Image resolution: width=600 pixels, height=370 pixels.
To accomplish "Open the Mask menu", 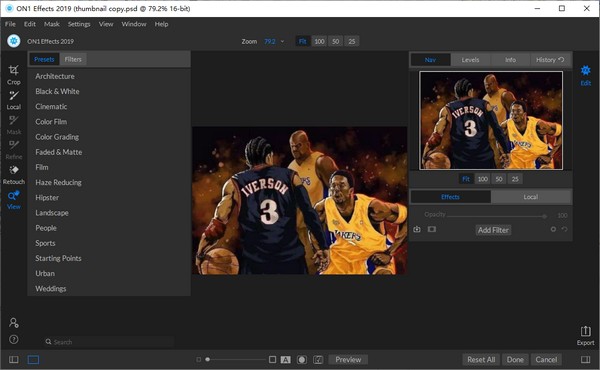I will [52, 24].
